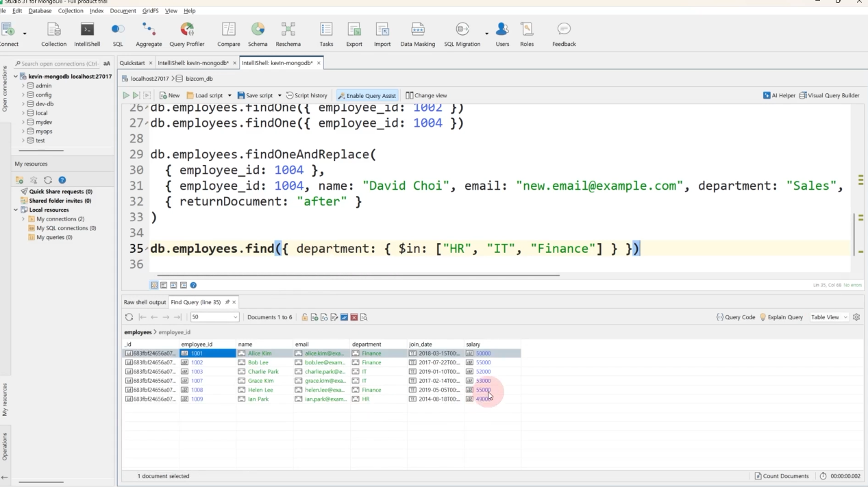
Task: Collapse the kevin-mongodb connection node
Action: 16,77
